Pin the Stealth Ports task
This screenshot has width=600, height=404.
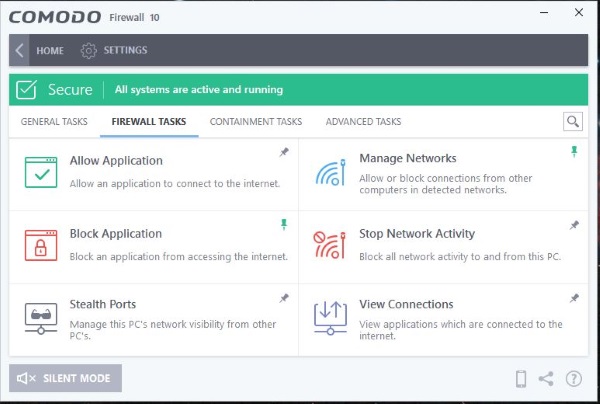point(284,298)
